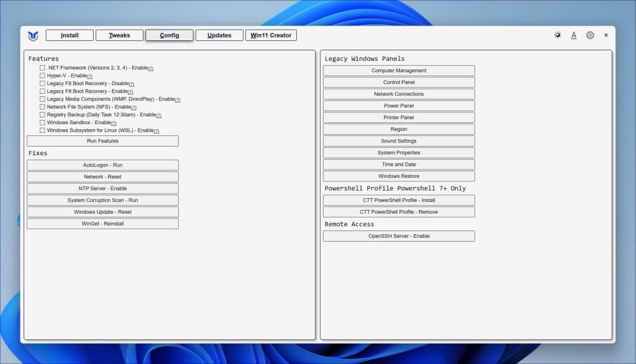Screen dimensions: 636x364
Task: Open the Power Panel button
Action: coord(399,106)
